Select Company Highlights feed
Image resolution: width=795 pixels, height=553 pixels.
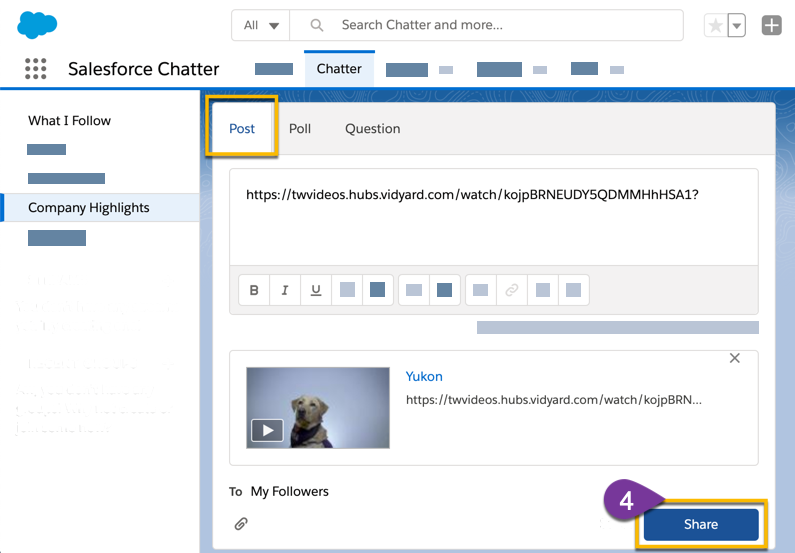tap(100, 207)
